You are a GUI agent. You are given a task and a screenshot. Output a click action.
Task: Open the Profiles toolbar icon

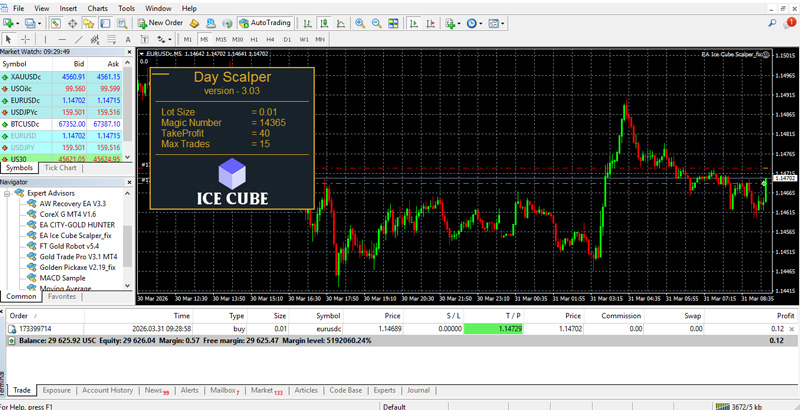point(30,23)
